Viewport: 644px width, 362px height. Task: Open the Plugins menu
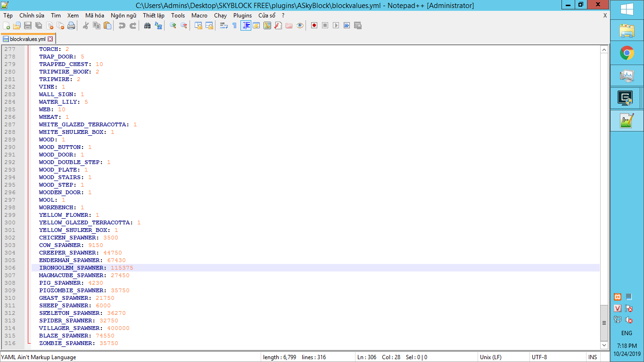click(x=242, y=15)
